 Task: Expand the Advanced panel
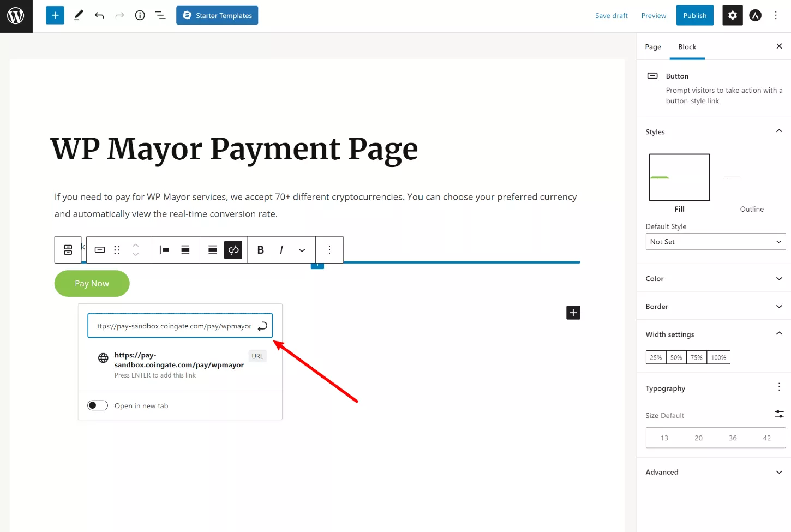[715, 472]
